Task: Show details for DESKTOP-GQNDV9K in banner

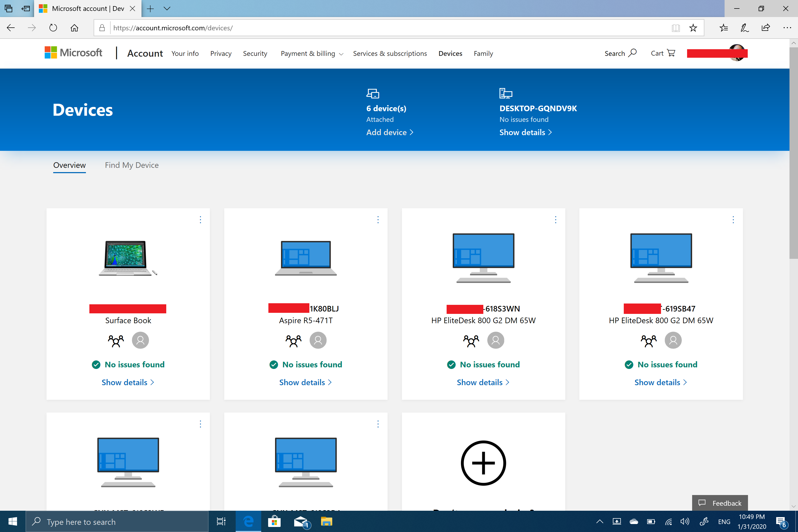Action: point(526,132)
